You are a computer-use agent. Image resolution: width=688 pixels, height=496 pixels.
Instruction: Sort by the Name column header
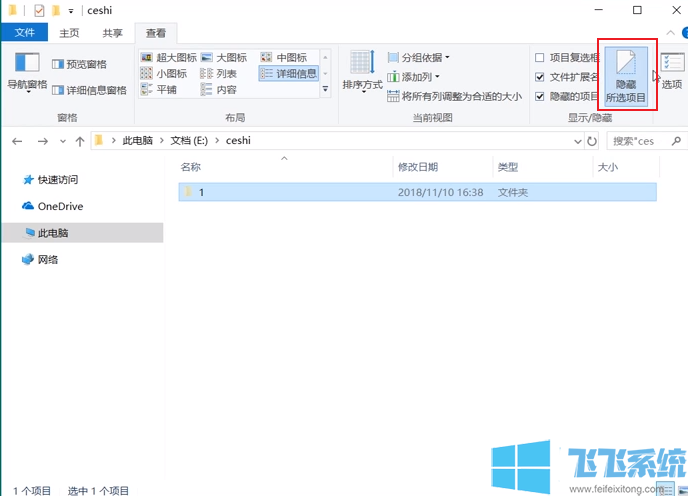(x=285, y=167)
